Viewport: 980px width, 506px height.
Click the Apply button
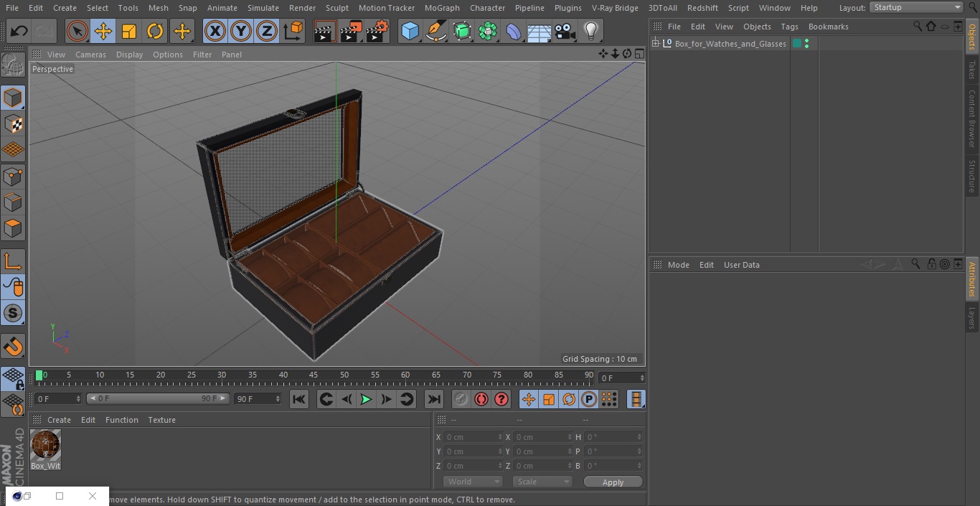tap(613, 482)
